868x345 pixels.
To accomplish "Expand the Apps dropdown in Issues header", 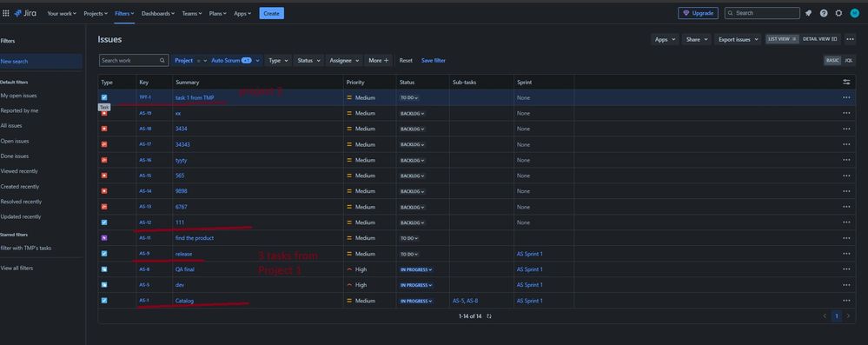I will (665, 39).
